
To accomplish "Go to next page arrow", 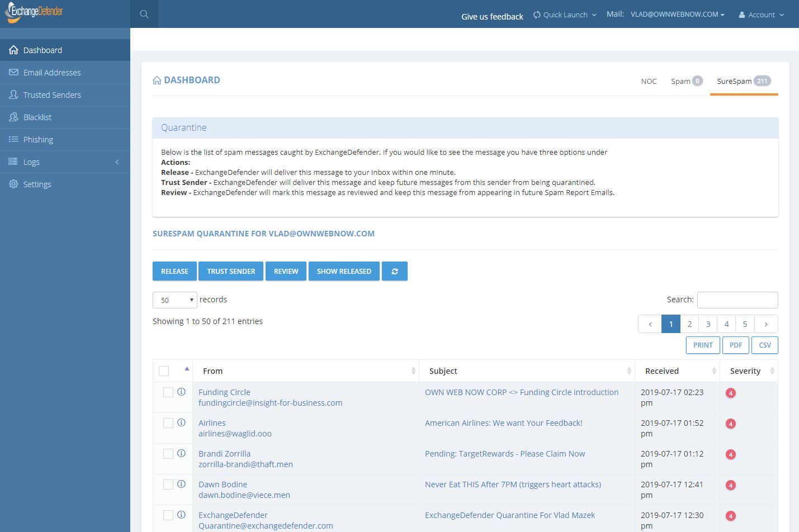I will 766,324.
